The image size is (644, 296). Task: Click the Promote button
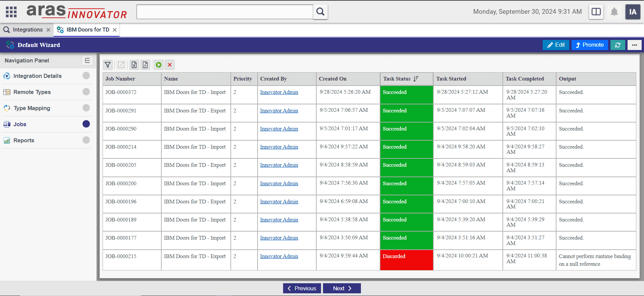590,45
